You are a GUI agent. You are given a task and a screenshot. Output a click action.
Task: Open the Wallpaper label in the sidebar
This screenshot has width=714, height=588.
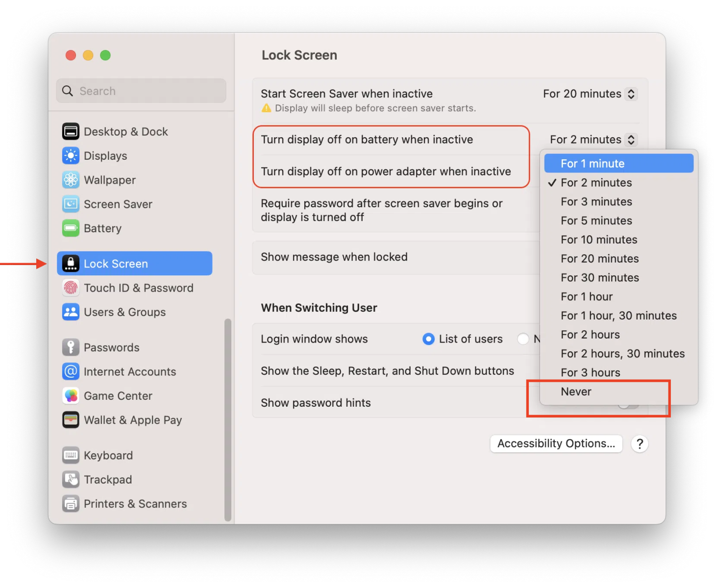[x=110, y=180]
